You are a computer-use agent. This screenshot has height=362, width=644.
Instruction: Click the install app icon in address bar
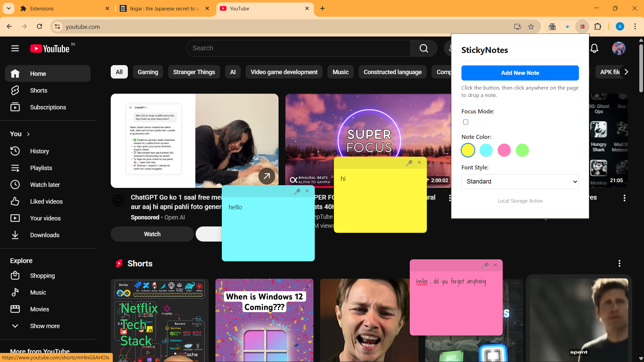coord(517,27)
